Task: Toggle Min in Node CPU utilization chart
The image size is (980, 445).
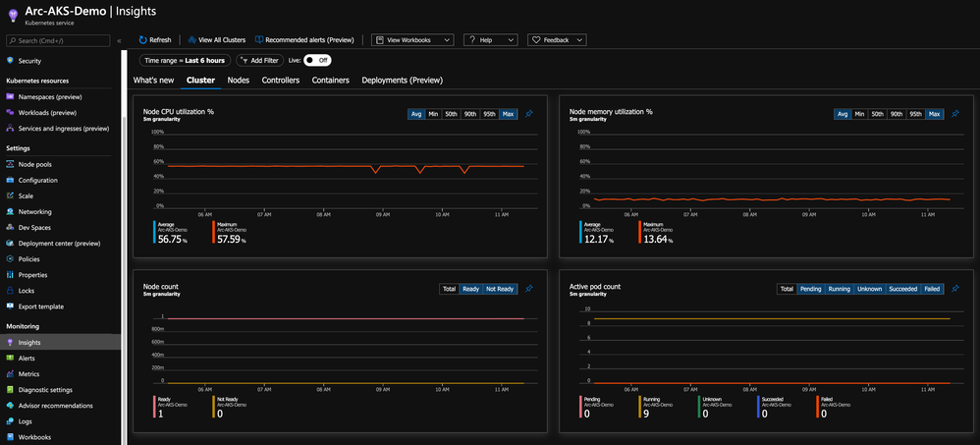Action: coord(433,114)
